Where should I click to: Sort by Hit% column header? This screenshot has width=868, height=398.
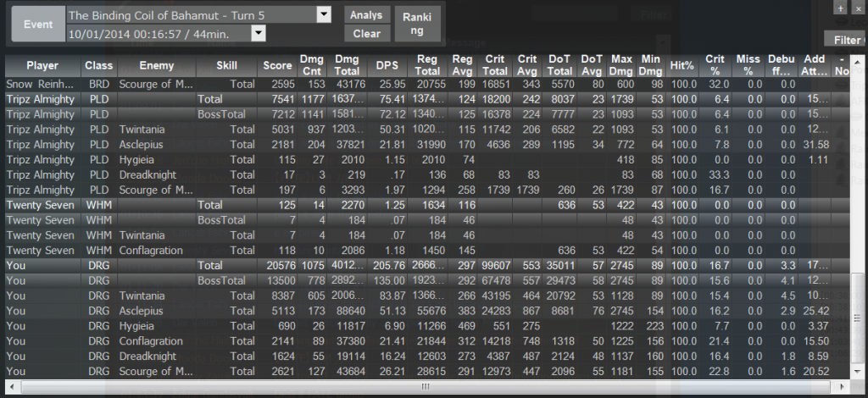tap(682, 65)
